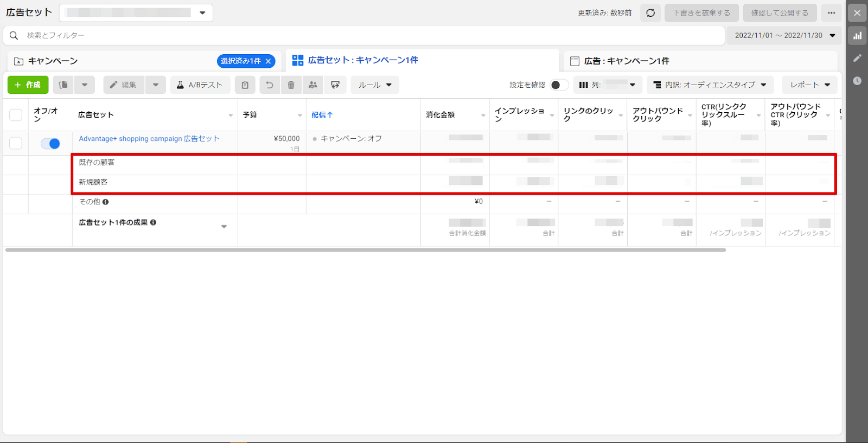Click the trash delete icon in toolbar
Viewport: 868px width, 443px height.
(x=291, y=85)
